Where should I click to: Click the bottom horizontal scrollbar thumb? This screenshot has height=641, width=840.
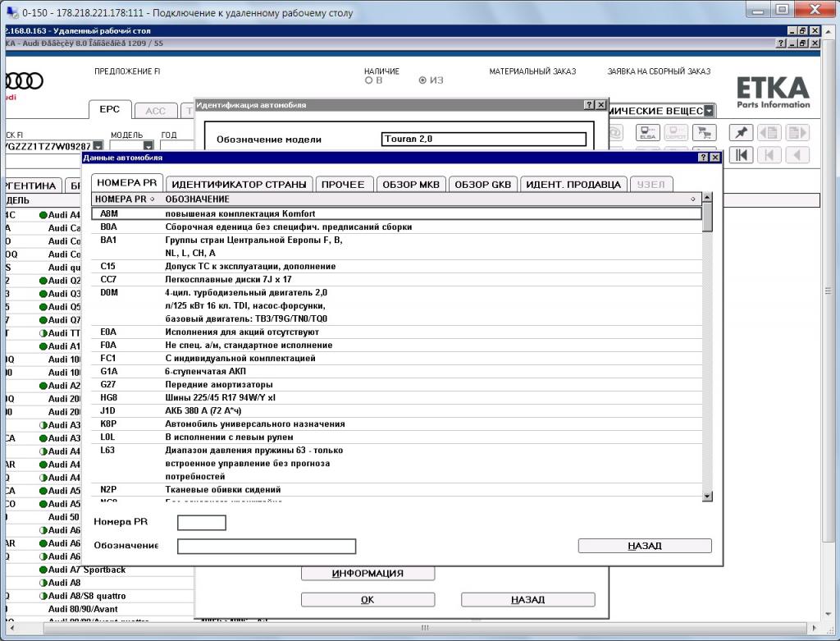(426, 628)
